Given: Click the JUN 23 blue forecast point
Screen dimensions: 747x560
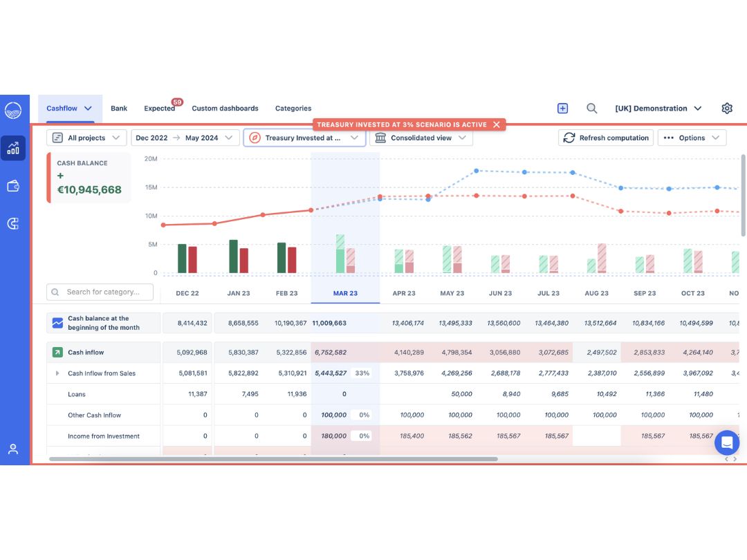Looking at the screenshot, I should (477, 171).
